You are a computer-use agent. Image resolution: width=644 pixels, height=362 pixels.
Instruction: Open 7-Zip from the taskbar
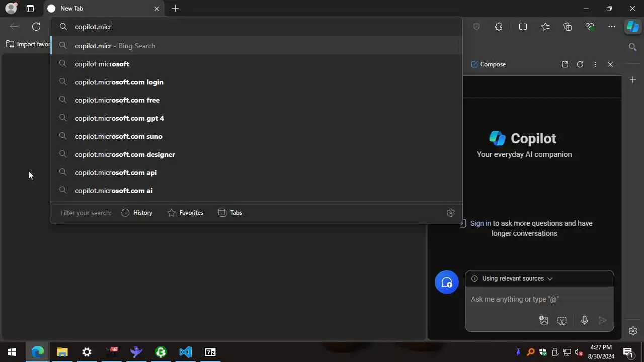click(210, 352)
